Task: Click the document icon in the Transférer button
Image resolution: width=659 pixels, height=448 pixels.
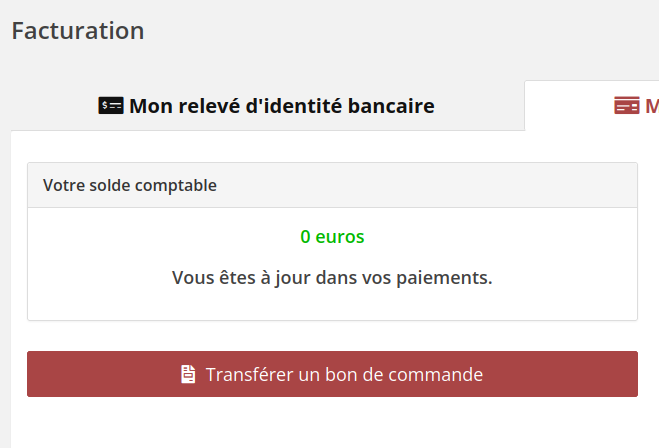Action: coord(188,374)
